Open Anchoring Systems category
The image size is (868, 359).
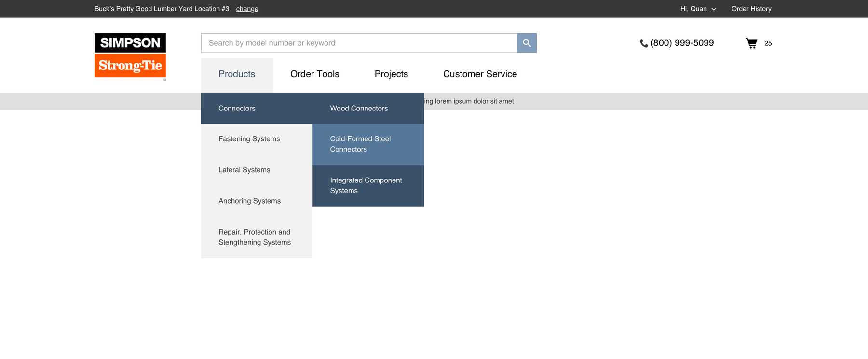click(x=249, y=201)
